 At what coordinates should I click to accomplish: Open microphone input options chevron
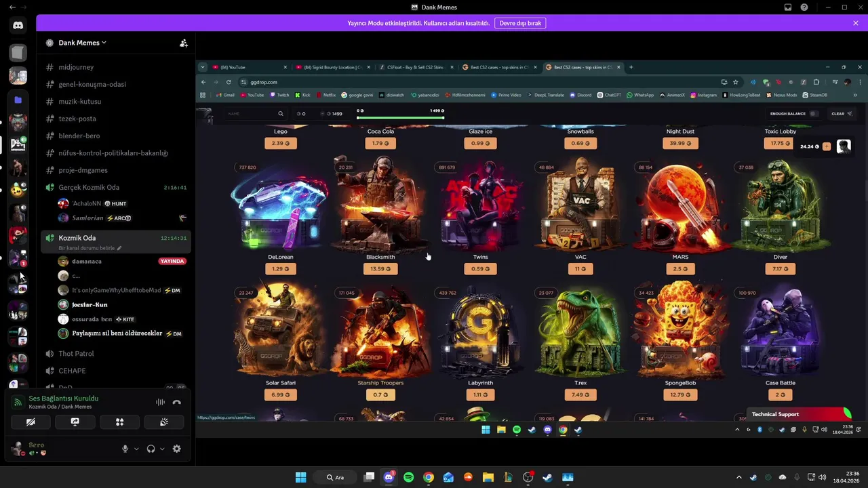click(x=136, y=449)
